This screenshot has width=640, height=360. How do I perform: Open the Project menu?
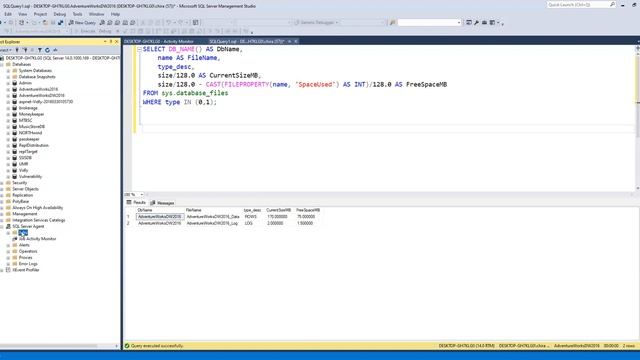40,14
